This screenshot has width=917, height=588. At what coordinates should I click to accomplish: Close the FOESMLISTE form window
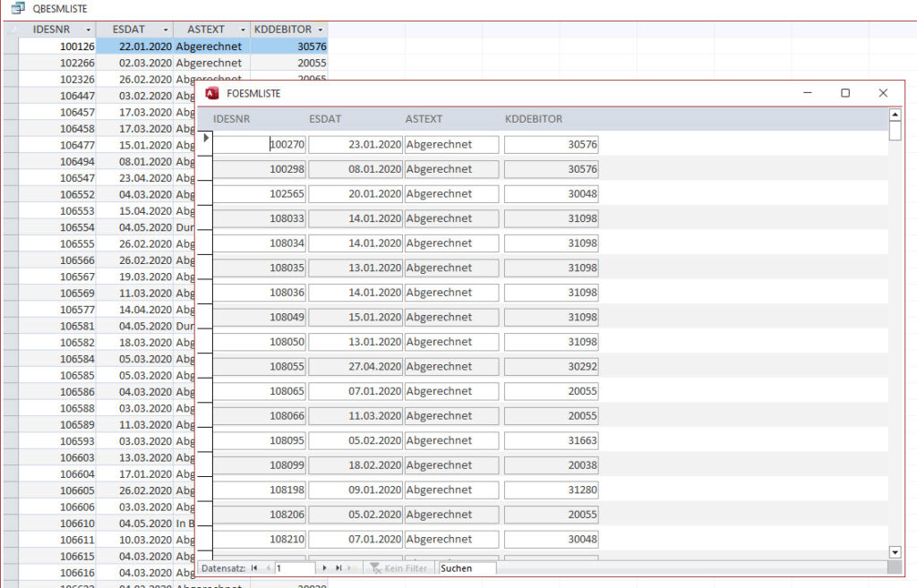(x=883, y=93)
